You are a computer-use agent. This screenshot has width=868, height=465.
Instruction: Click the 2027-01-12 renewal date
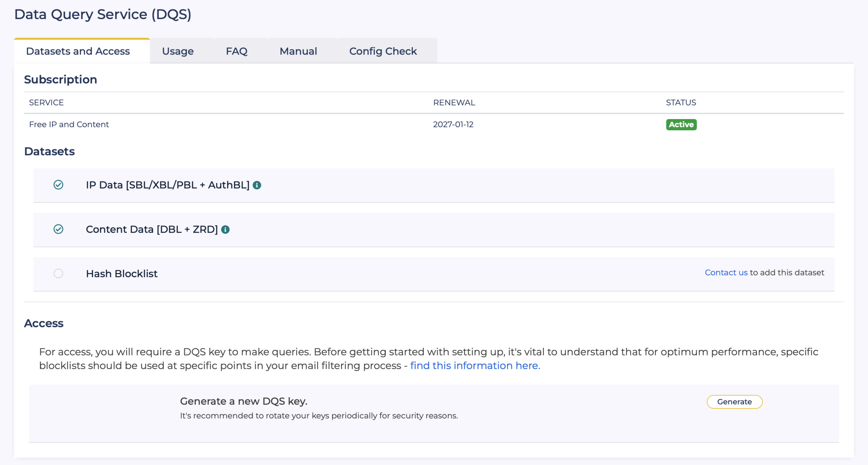(453, 124)
